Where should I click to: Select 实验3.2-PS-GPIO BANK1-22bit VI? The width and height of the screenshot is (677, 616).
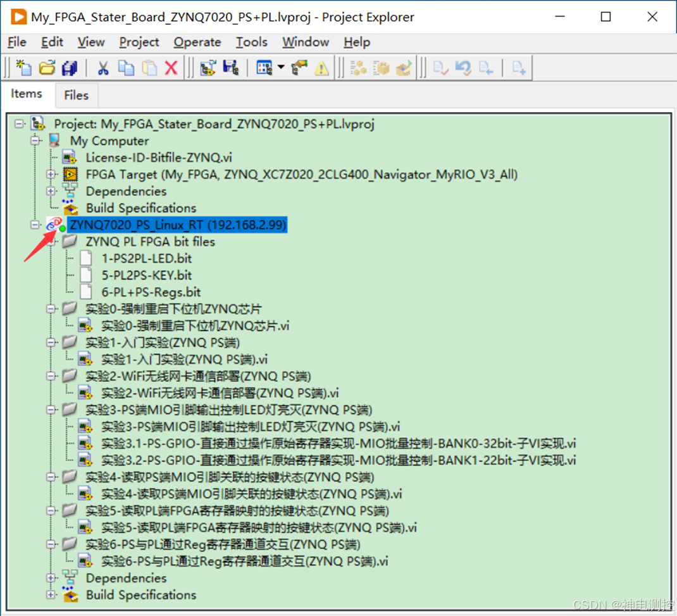(338, 460)
